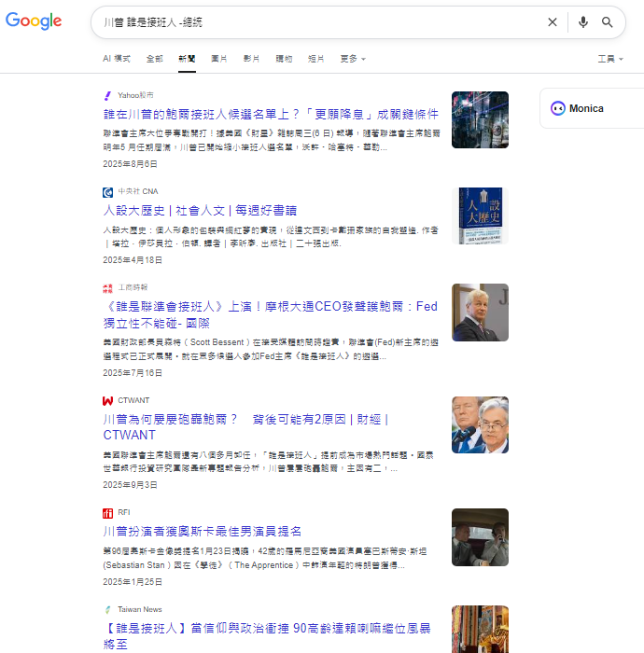Click the Yahoo股市 source favicon
644x653 pixels.
(107, 95)
